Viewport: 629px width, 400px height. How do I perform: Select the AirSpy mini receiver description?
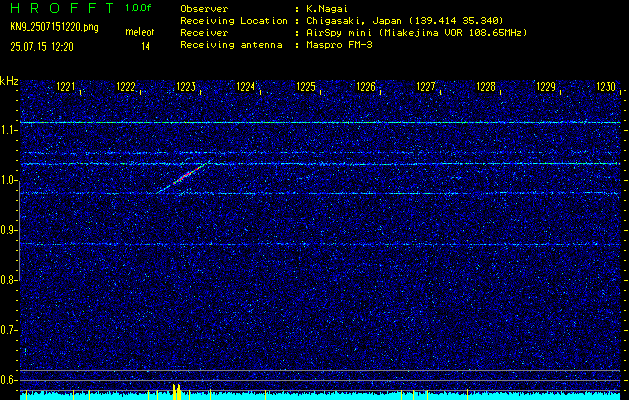coord(417,32)
